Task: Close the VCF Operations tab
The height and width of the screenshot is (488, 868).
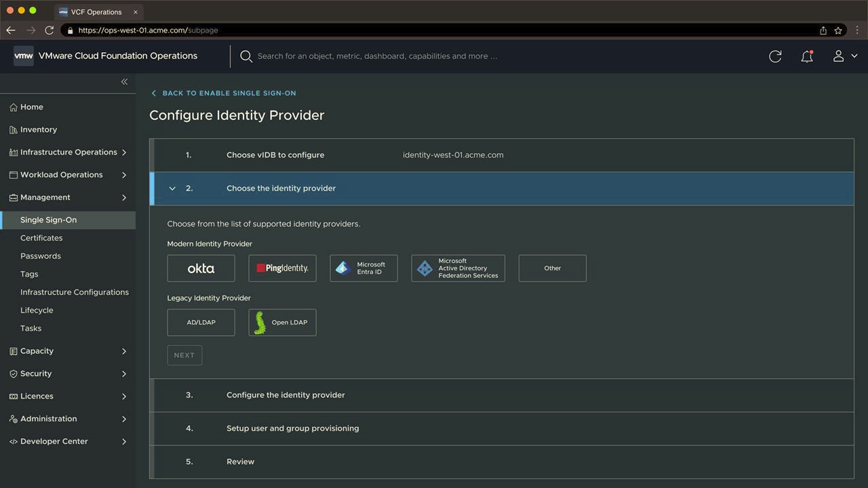Action: coord(135,12)
